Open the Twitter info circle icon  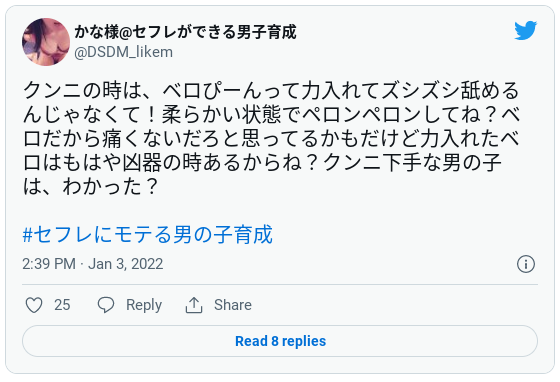(x=526, y=264)
